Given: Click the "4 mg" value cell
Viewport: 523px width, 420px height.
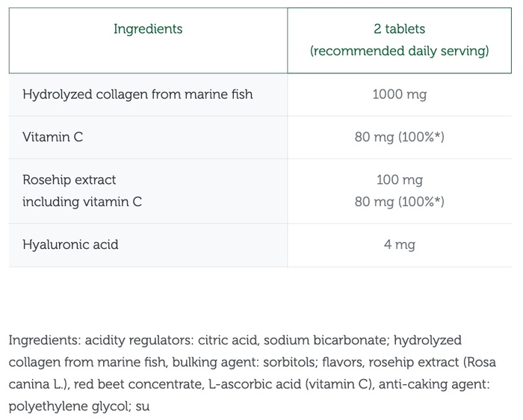Looking at the screenshot, I should click(399, 244).
